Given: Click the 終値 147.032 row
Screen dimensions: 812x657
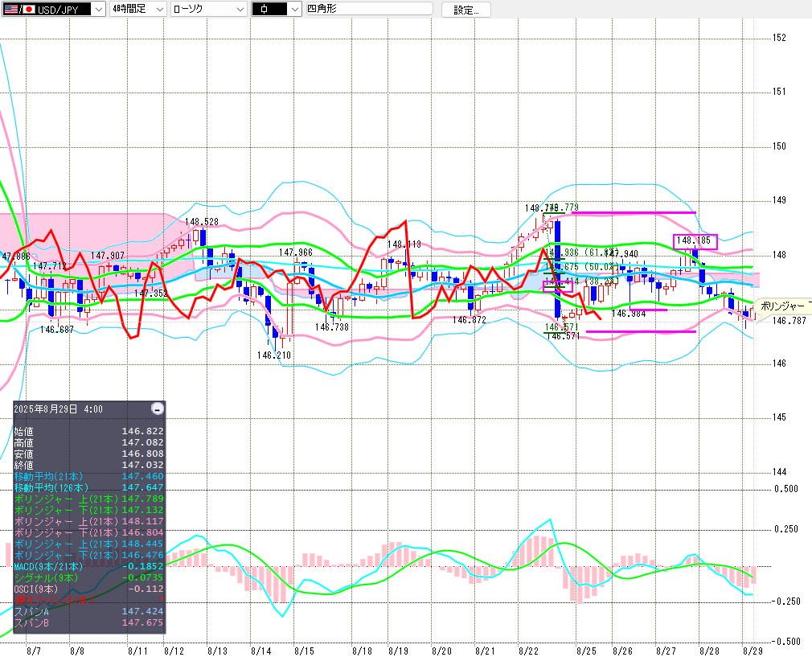Looking at the screenshot, I should tap(88, 466).
